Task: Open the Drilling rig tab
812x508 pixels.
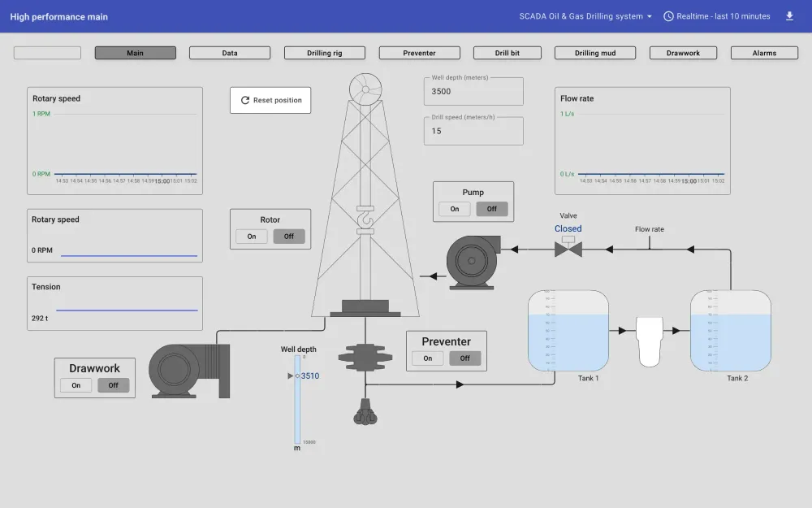Action: pyautogui.click(x=325, y=53)
